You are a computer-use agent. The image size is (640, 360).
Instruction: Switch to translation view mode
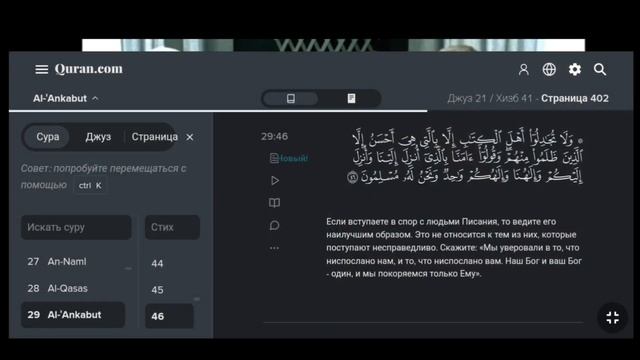(291, 98)
